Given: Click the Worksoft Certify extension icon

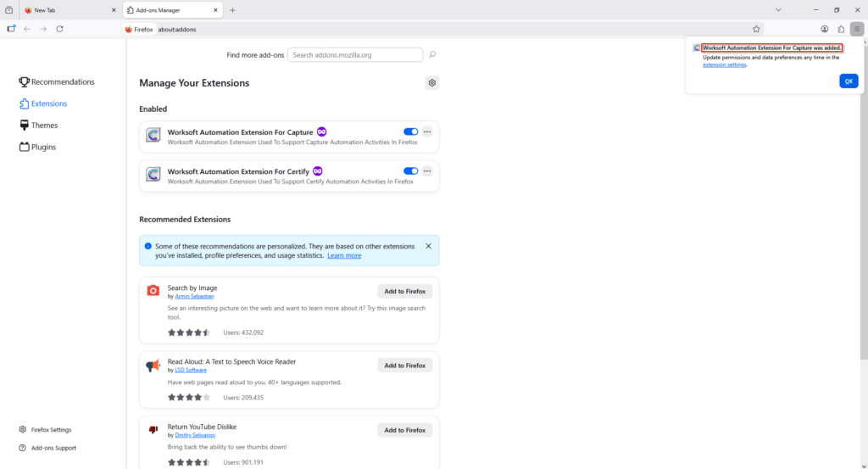Looking at the screenshot, I should pyautogui.click(x=153, y=174).
